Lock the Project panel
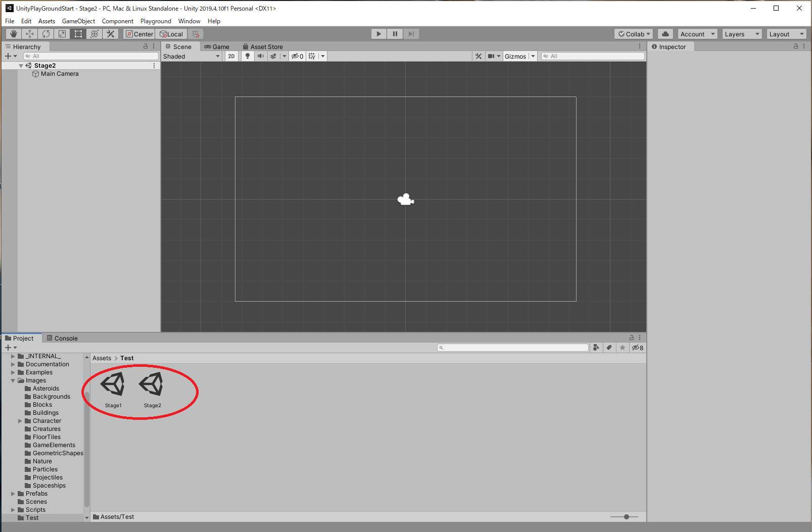 (x=632, y=337)
